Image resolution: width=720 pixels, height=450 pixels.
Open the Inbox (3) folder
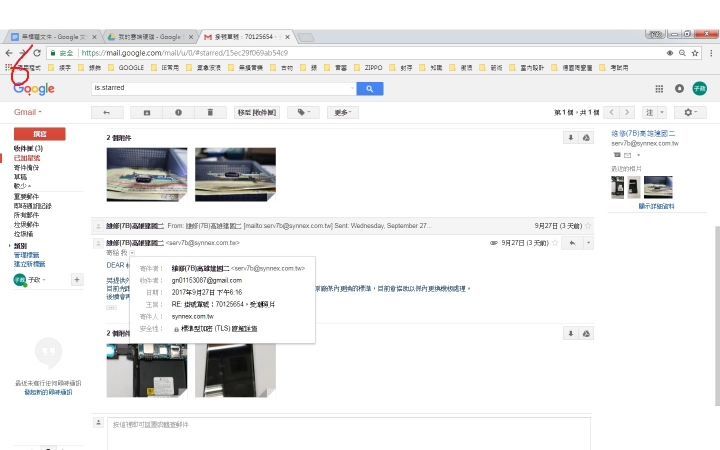click(x=28, y=148)
